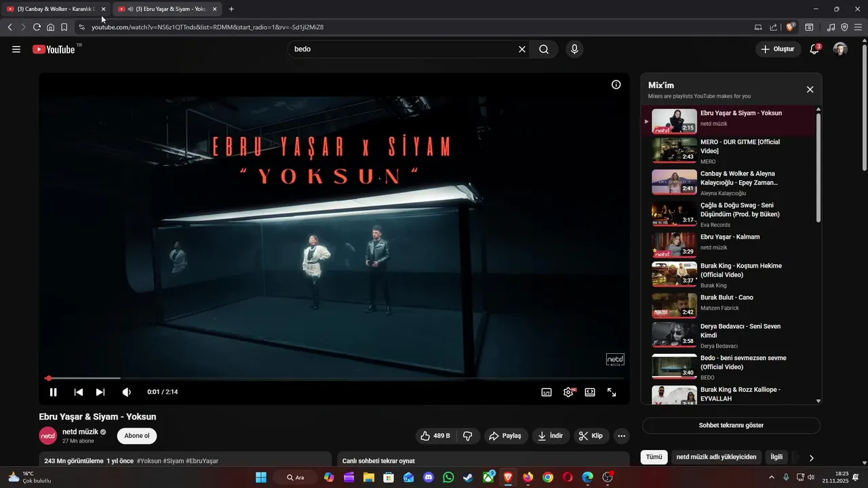
Task: Open Steam from the taskbar
Action: [x=468, y=477]
